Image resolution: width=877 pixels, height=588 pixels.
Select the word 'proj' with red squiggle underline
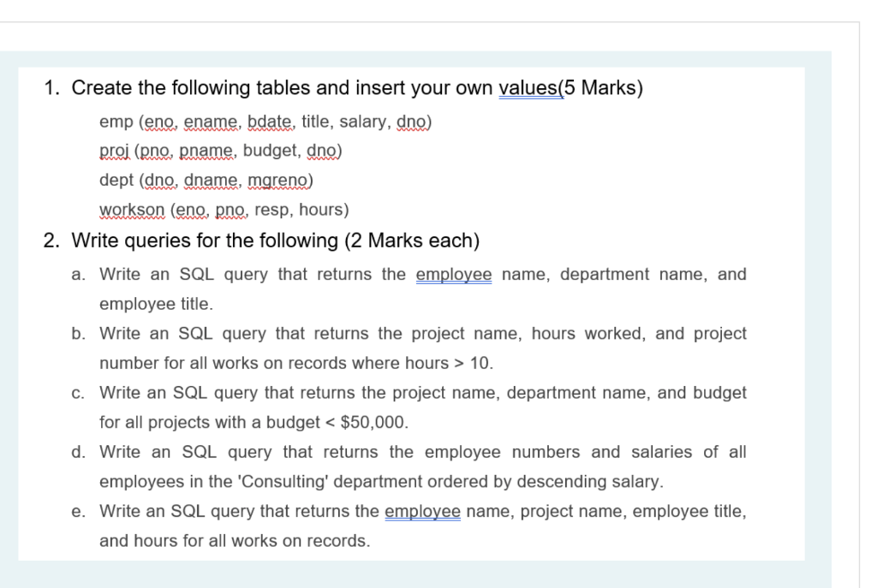tap(114, 151)
